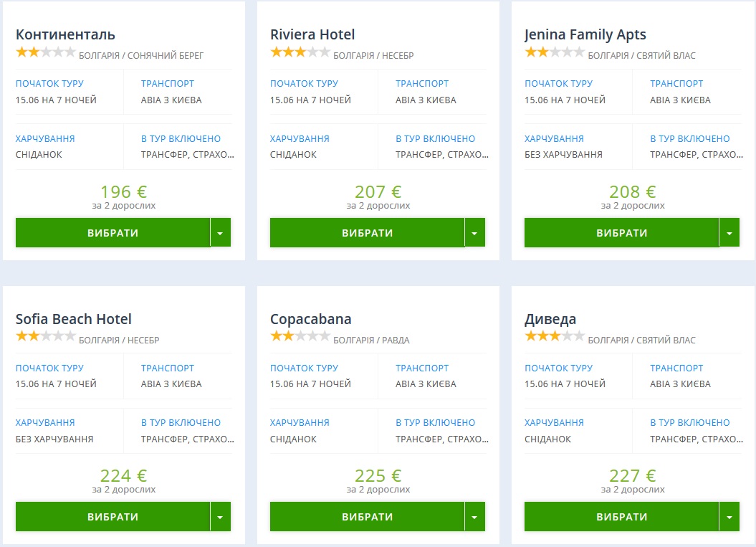Image resolution: width=756 pixels, height=547 pixels.
Task: Open the Riviera Hotel title link
Action: [x=312, y=34]
